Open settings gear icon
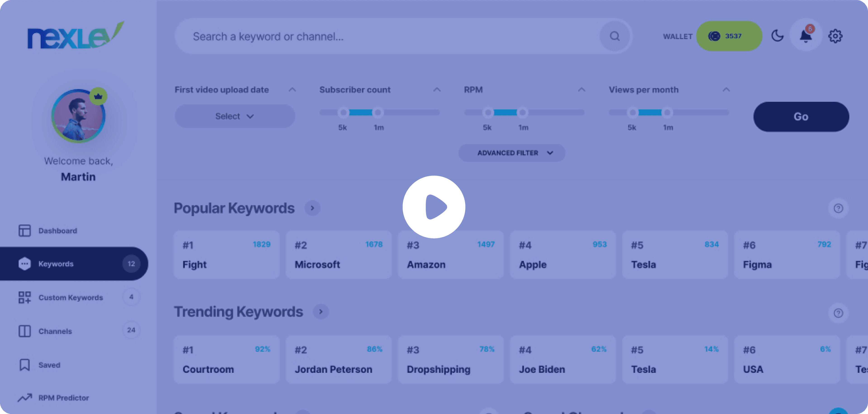This screenshot has width=868, height=414. 835,36
